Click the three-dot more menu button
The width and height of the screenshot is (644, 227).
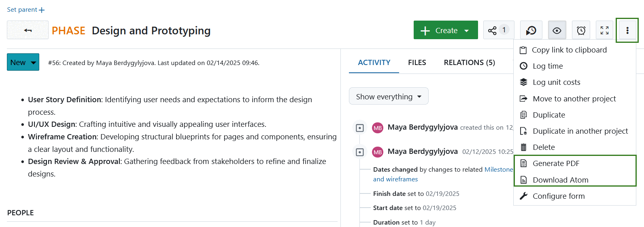tap(627, 30)
